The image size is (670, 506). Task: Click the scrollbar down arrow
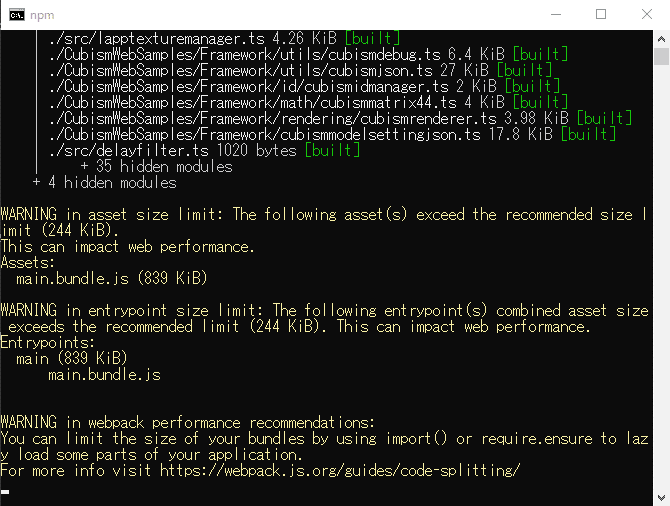(x=661, y=497)
